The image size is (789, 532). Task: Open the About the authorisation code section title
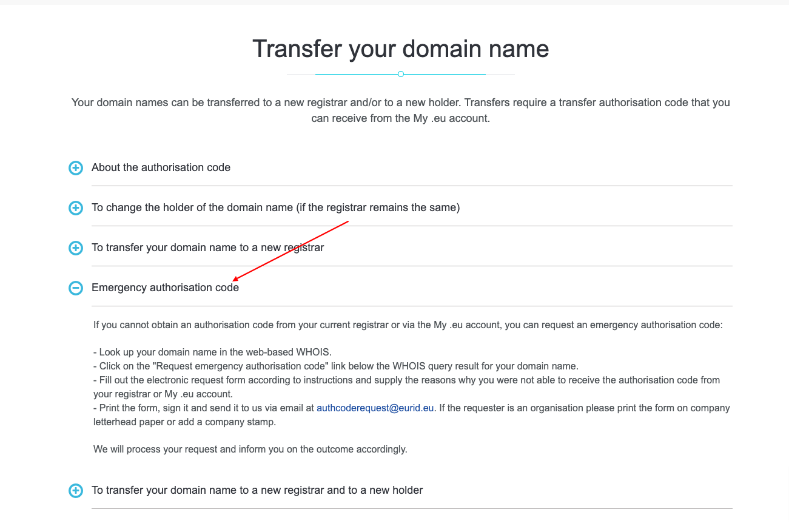tap(161, 167)
